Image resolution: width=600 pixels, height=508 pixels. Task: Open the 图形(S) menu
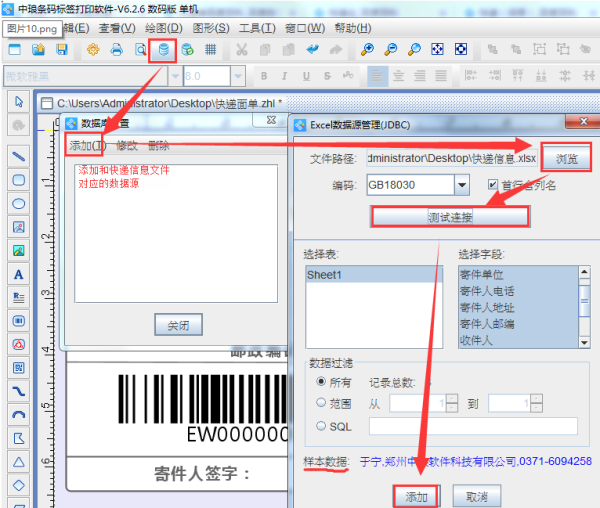(211, 28)
